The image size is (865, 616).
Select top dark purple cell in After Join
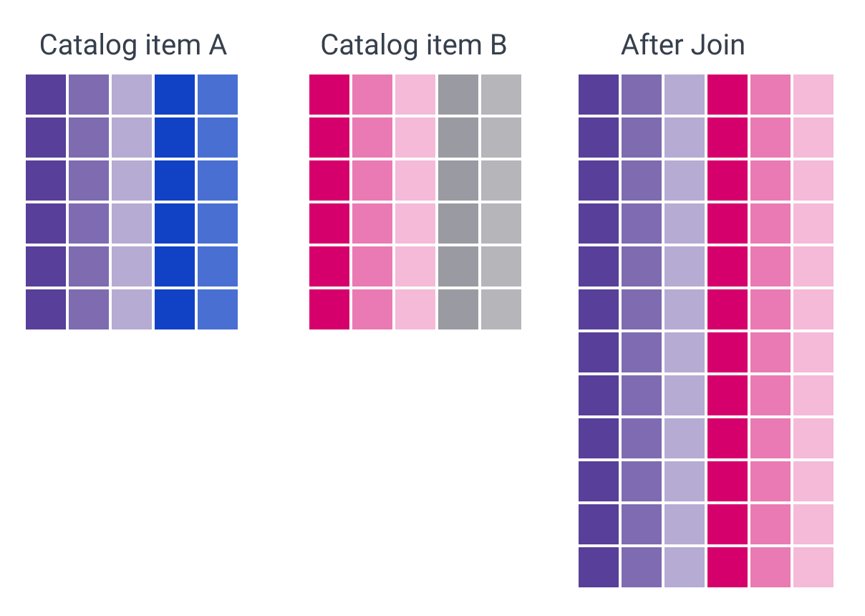(x=599, y=95)
